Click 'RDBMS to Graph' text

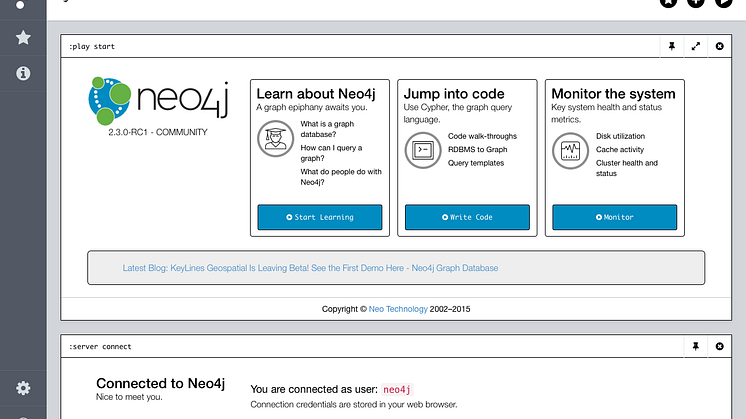coord(477,149)
